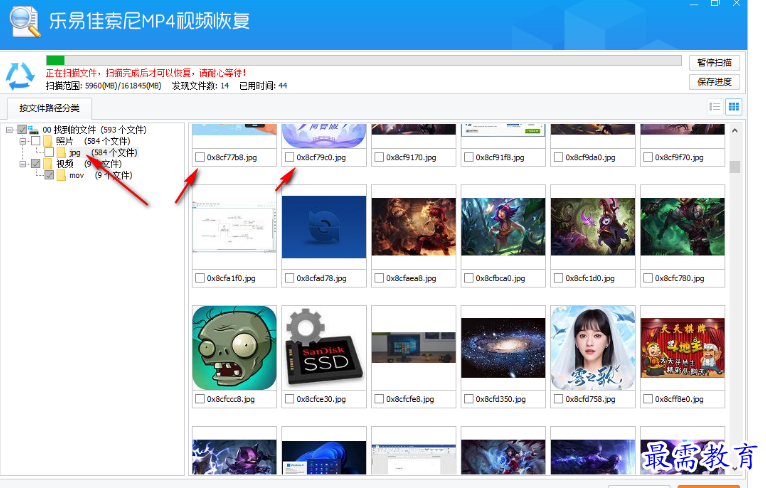Screen dimensions: 766x488
Task: Select the mov tree row label
Action: click(76, 175)
